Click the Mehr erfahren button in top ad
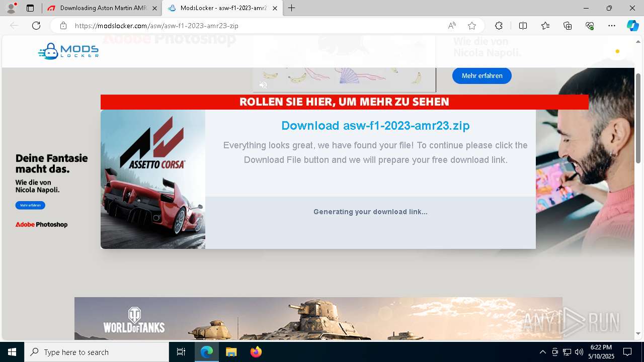Screen dimensions: 644x362 pos(481,76)
